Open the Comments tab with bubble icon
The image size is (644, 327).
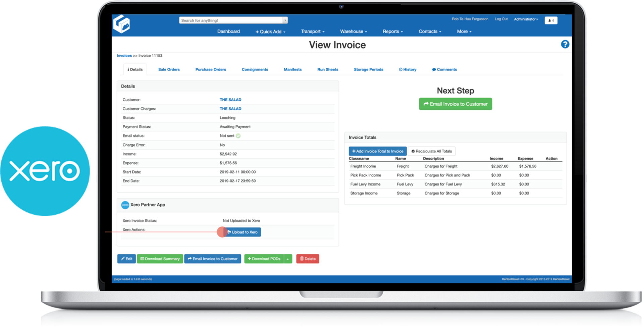click(x=444, y=69)
